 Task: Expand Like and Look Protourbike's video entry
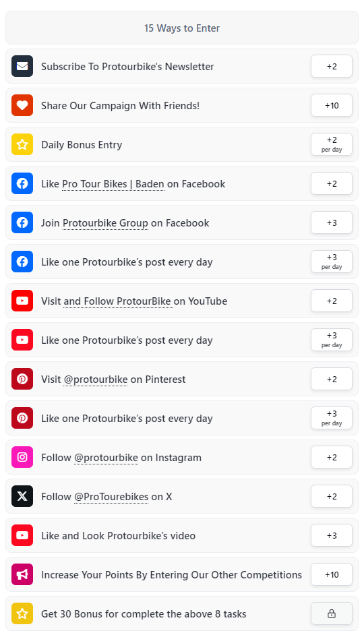(x=182, y=535)
